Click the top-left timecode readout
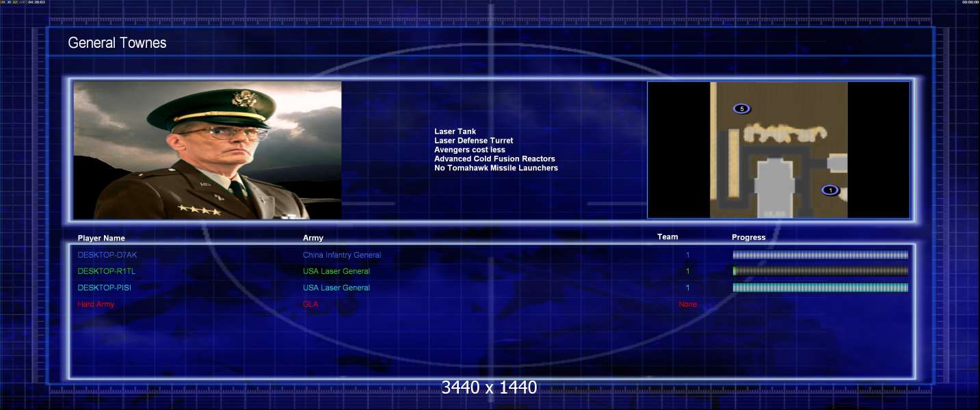 23,3
